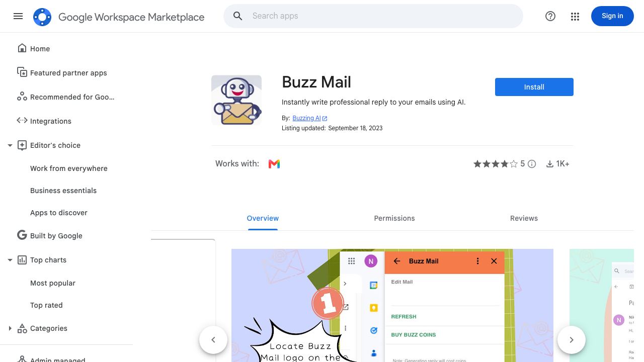644x362 pixels.
Task: Select Business essentials
Action: click(63, 191)
